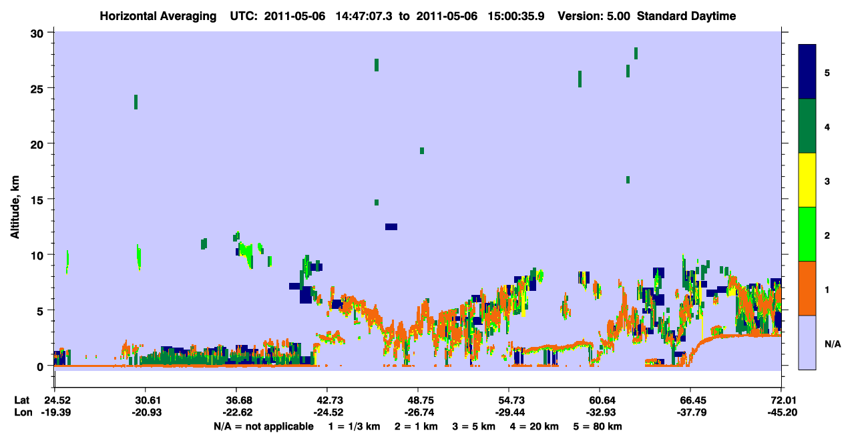The height and width of the screenshot is (445, 868).
Task: Click the y-axis tick label 5
Action: click(x=42, y=310)
